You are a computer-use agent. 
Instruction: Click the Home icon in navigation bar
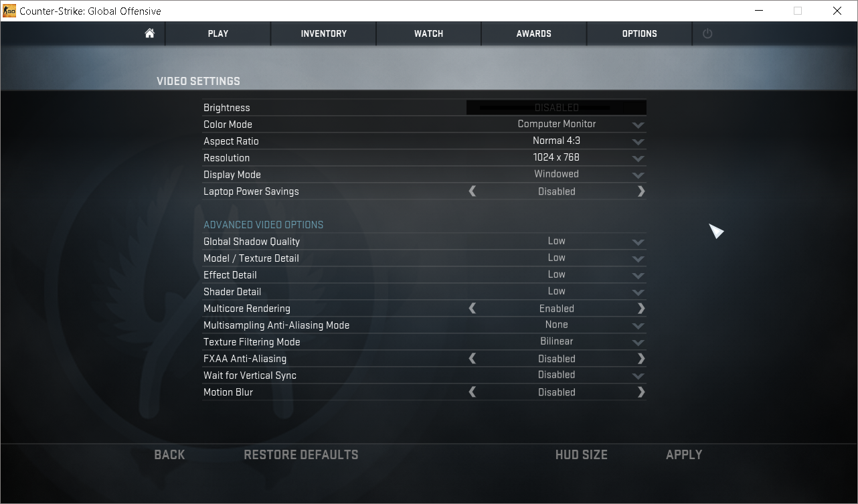[150, 33]
